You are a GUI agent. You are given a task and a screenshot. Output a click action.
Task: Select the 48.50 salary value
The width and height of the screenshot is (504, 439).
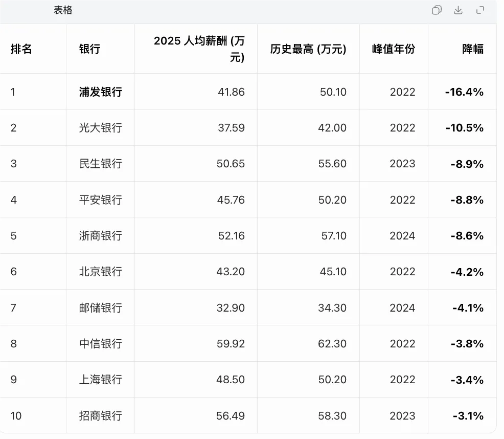[231, 380]
